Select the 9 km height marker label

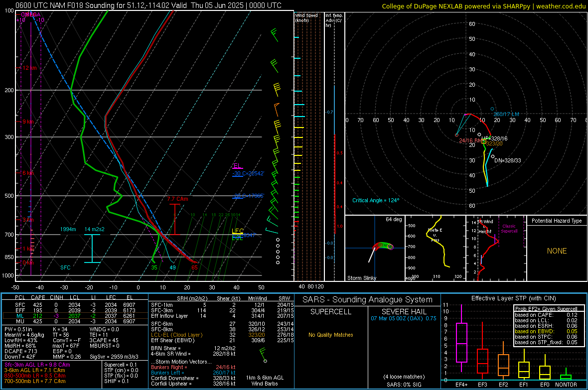click(x=28, y=122)
